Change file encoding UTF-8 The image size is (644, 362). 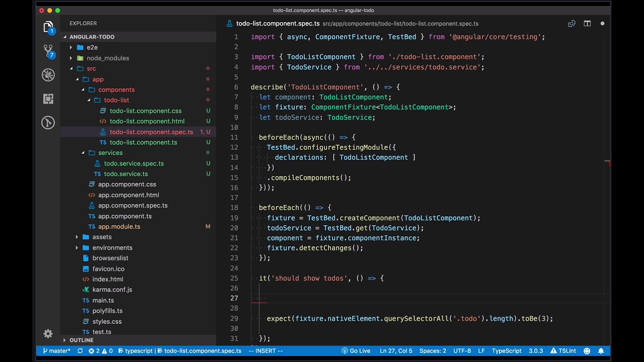click(x=462, y=351)
